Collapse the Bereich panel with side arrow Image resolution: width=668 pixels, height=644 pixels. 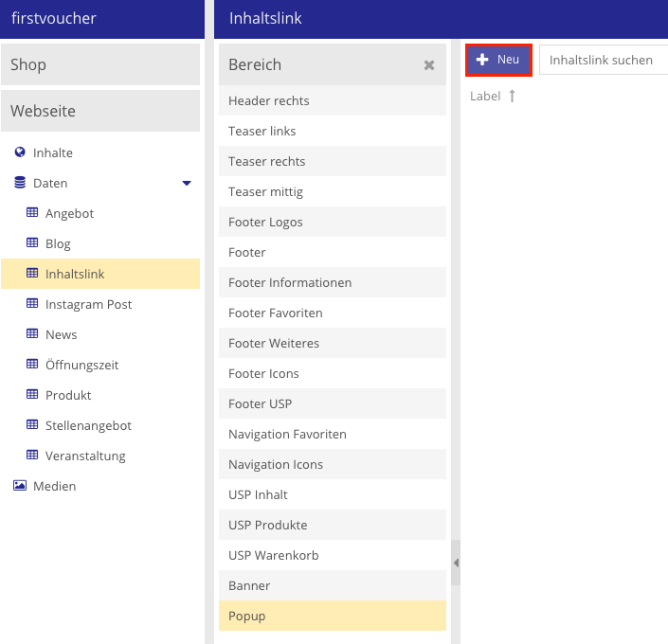coord(456,563)
